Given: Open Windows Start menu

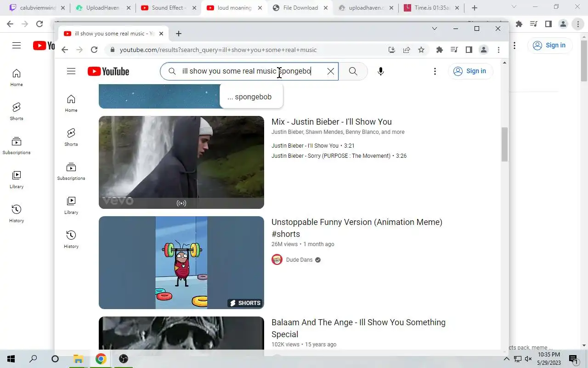Looking at the screenshot, I should tap(11, 359).
